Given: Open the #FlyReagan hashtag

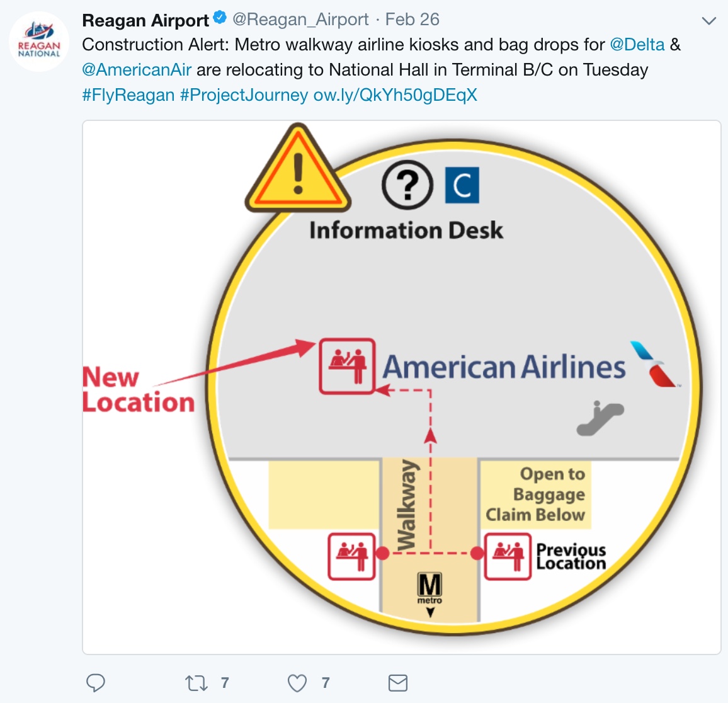Looking at the screenshot, I should 128,95.
